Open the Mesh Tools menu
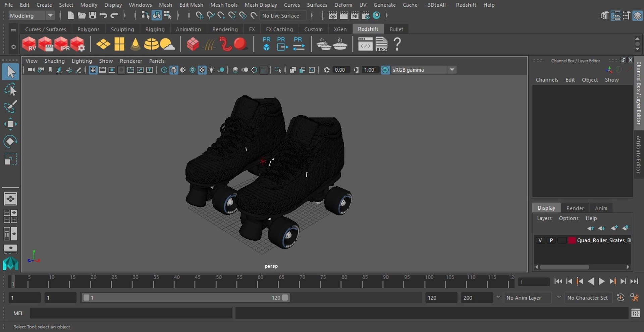This screenshot has width=644, height=332. (224, 5)
